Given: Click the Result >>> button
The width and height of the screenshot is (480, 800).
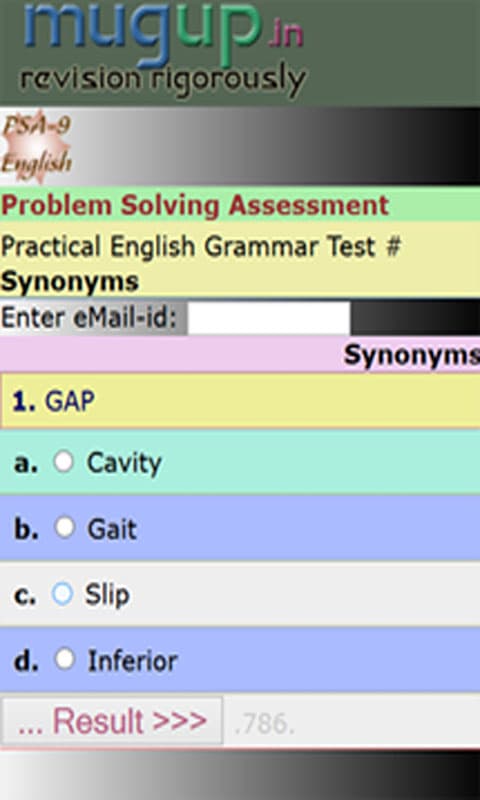Looking at the screenshot, I should tap(112, 721).
